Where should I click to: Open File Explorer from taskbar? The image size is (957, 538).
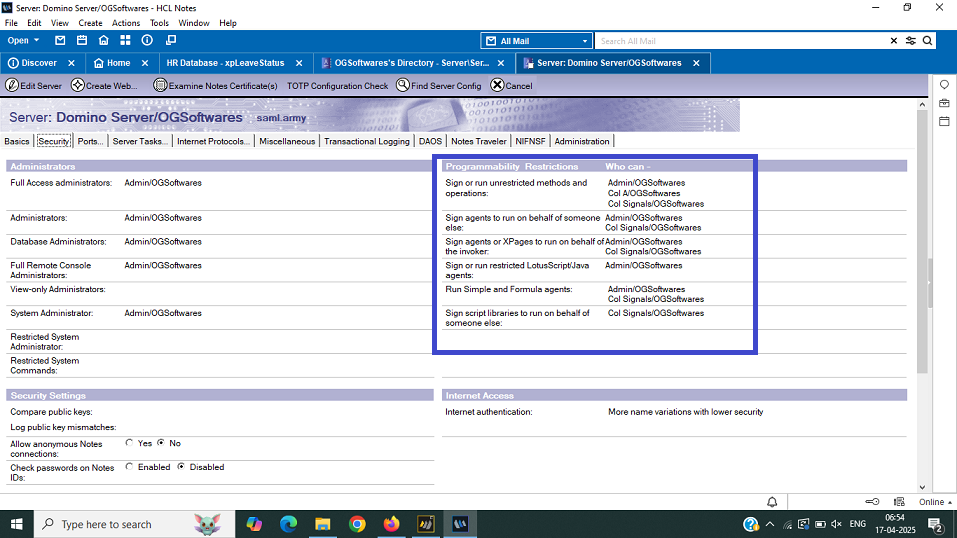point(322,524)
